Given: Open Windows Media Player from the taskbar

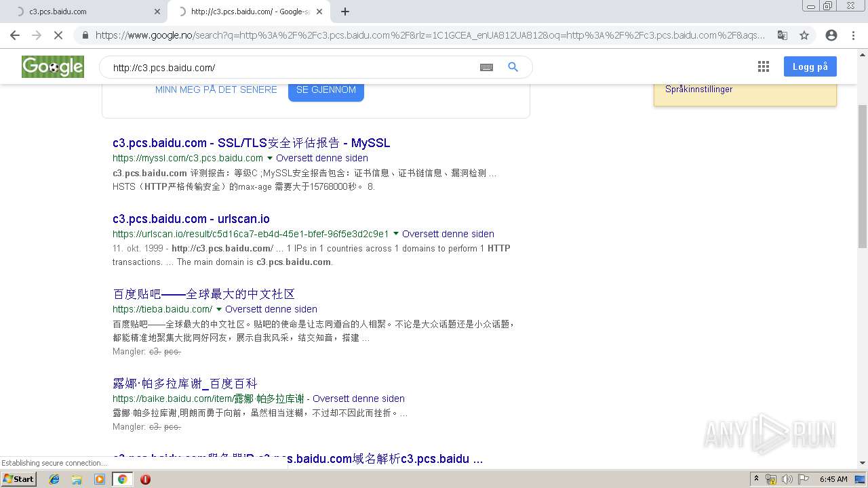Looking at the screenshot, I should (100, 479).
